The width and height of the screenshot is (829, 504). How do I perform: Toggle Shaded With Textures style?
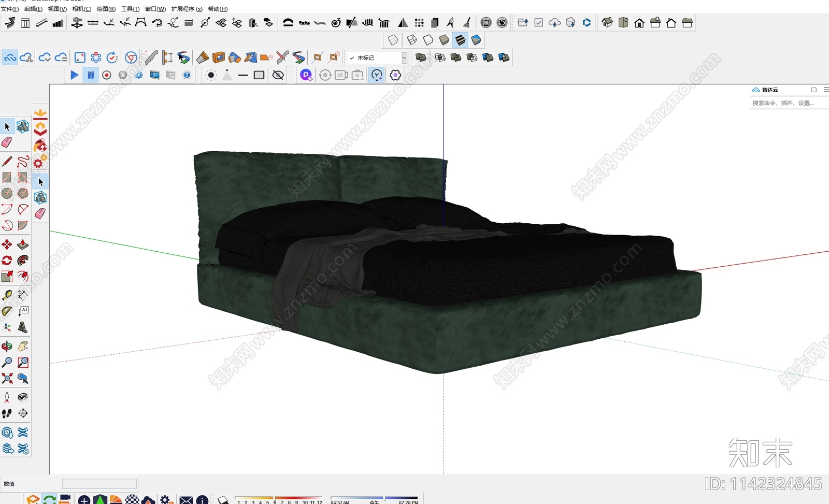pyautogui.click(x=460, y=40)
